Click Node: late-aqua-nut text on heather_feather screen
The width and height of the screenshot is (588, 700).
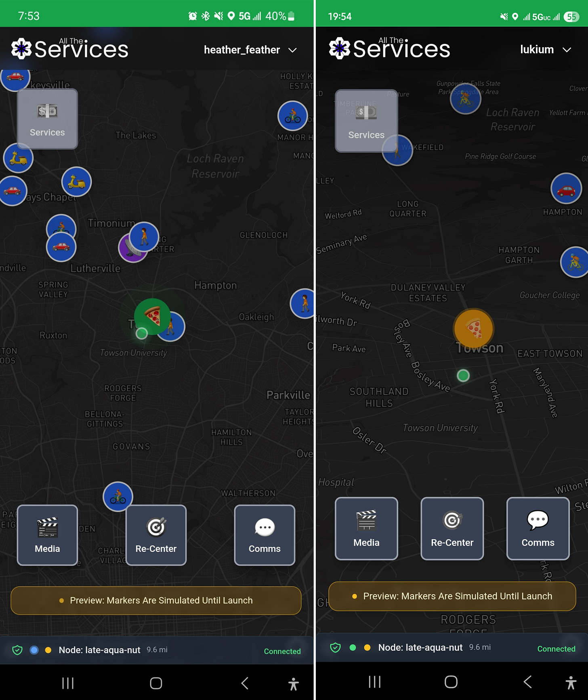pyautogui.click(x=99, y=650)
